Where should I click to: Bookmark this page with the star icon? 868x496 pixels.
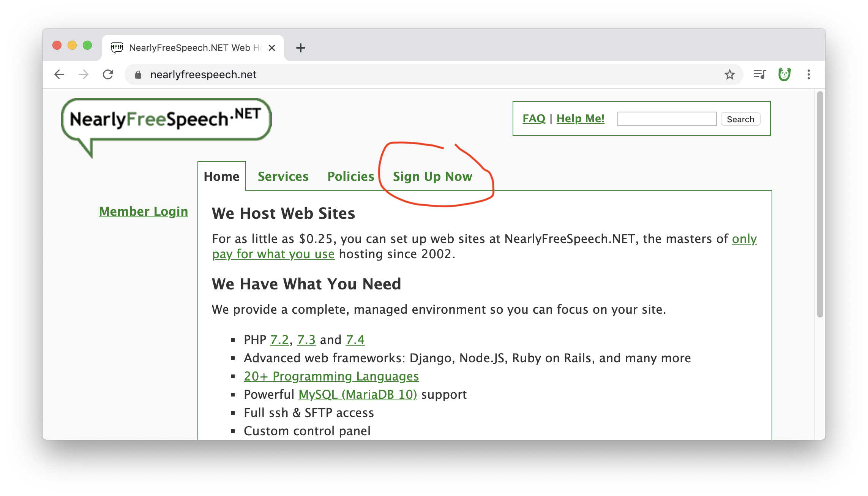pos(729,74)
